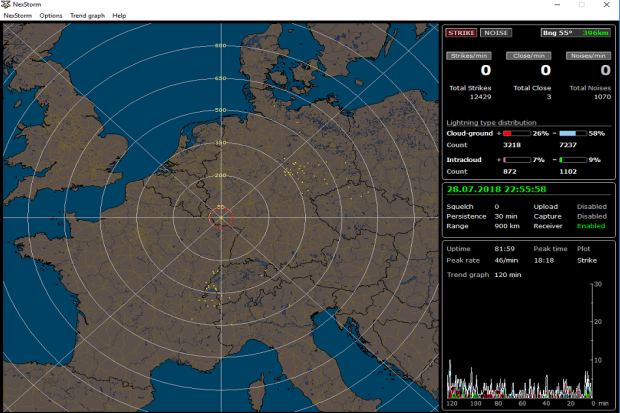This screenshot has width=620, height=413.
Task: Click the negative intracloud green bar
Action: click(573, 160)
